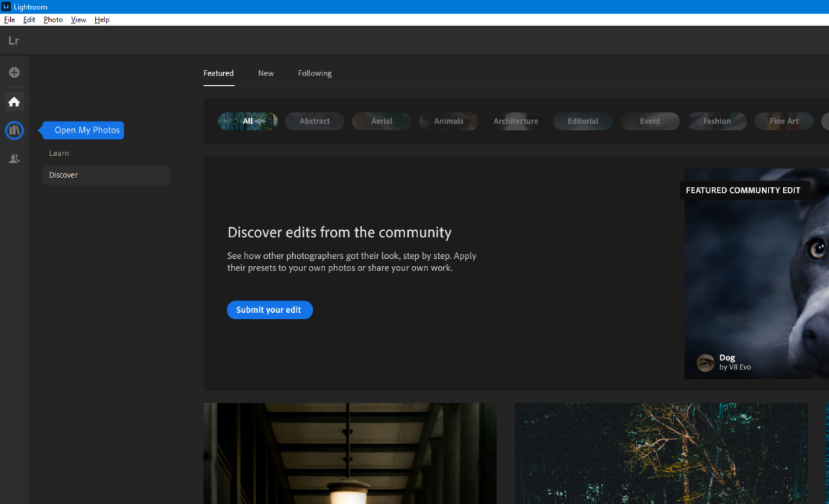829x504 pixels.
Task: Switch to the New tab
Action: pos(266,73)
